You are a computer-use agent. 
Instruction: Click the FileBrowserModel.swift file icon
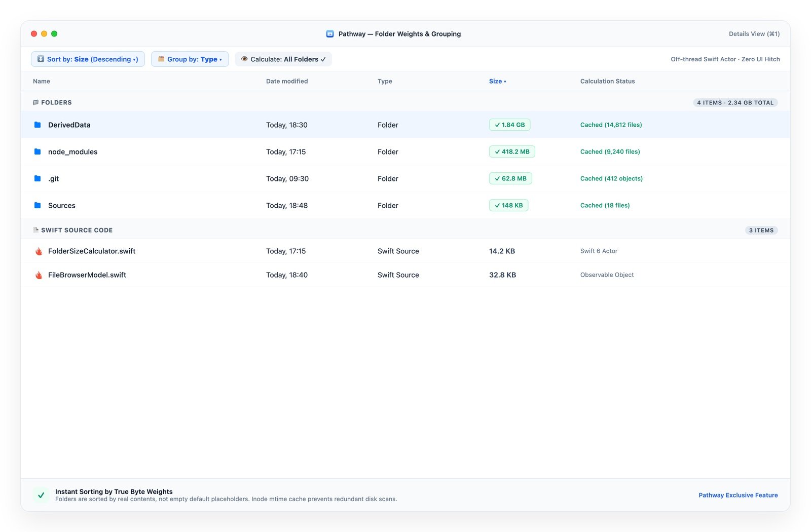(39, 275)
